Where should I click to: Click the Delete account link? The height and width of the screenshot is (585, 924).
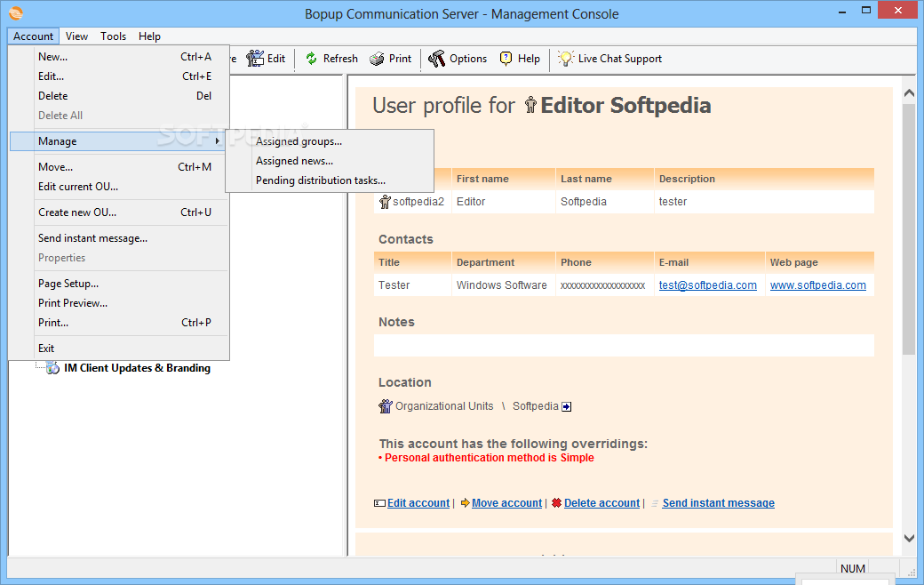pos(601,503)
